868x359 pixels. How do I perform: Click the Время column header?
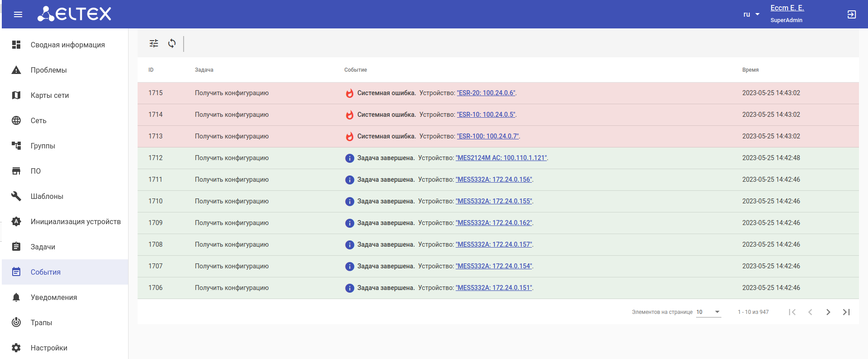coord(750,70)
